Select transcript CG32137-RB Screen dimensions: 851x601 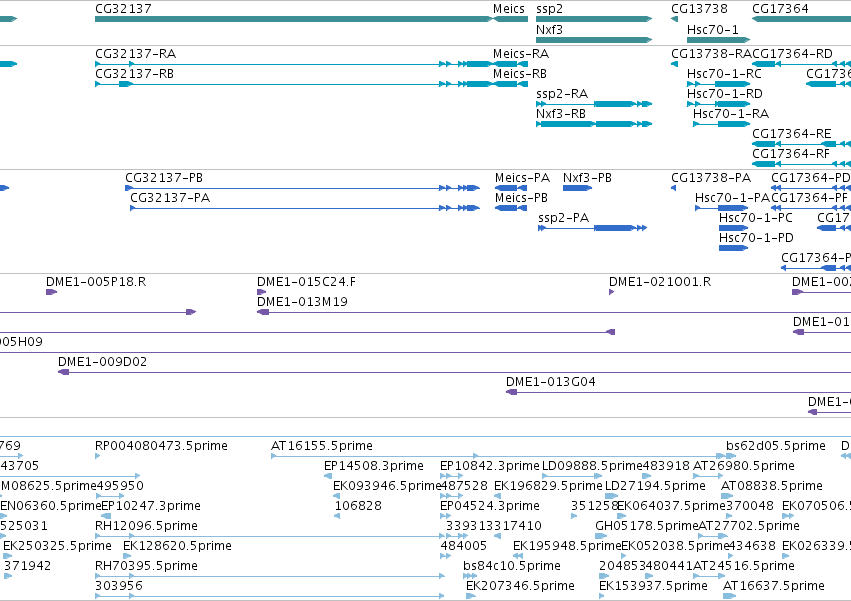click(294, 84)
